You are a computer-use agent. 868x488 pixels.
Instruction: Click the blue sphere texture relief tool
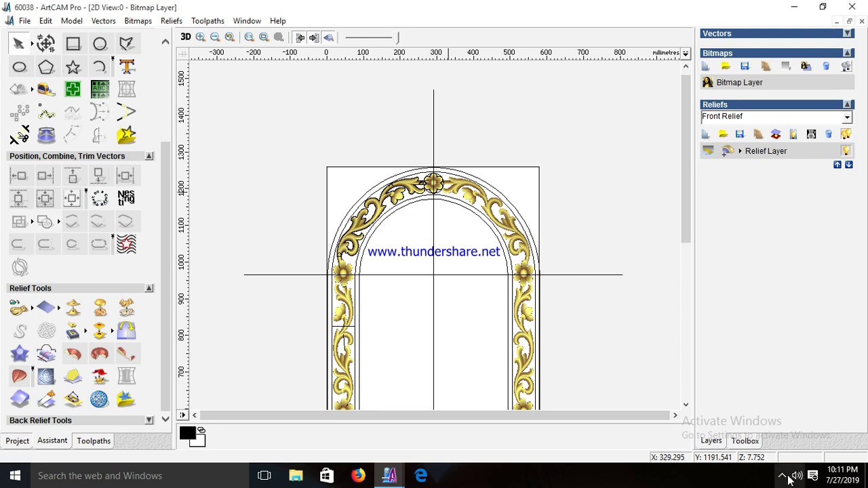click(99, 399)
